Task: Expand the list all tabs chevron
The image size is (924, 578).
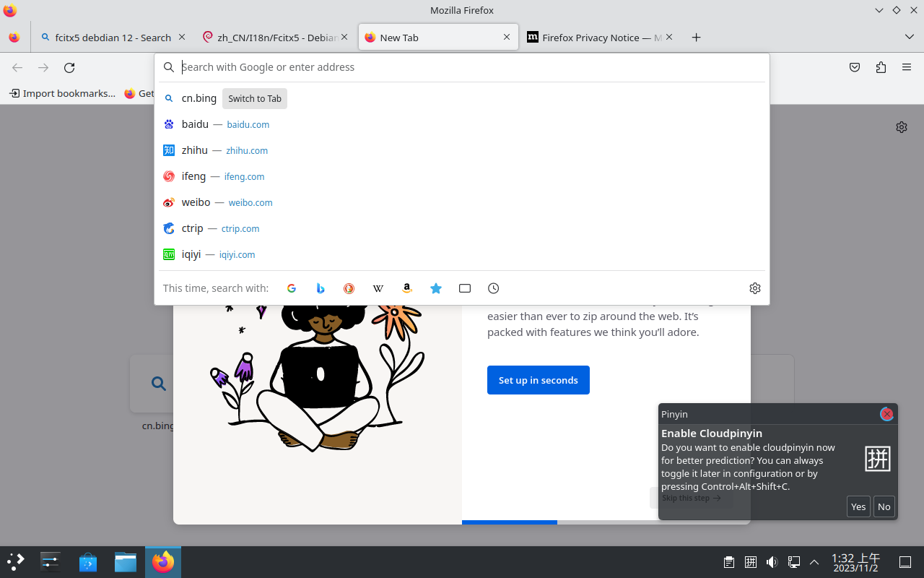Action: pyautogui.click(x=909, y=37)
